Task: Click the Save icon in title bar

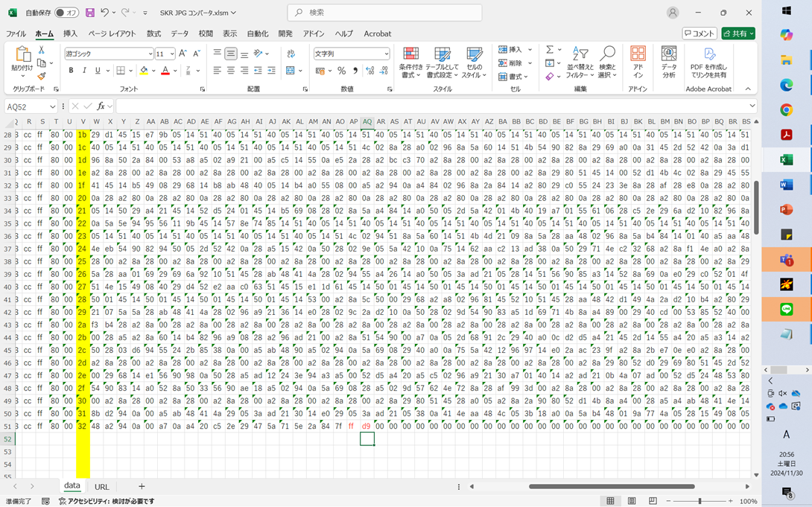Action: pos(89,13)
